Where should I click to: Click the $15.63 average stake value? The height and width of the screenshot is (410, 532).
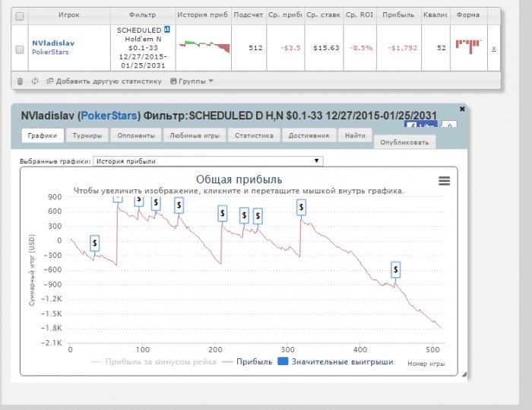pos(326,48)
